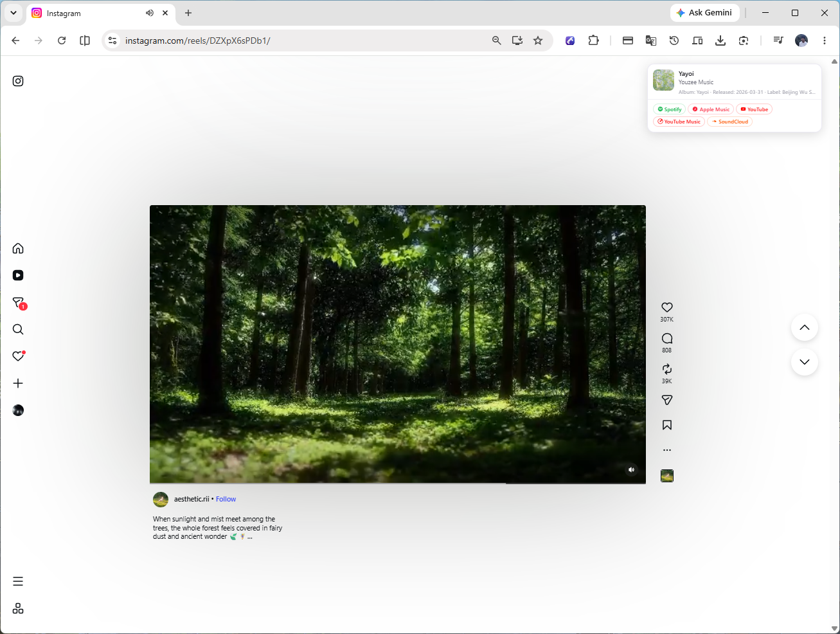Open the Instagram Home feed icon
840x634 pixels.
18,248
